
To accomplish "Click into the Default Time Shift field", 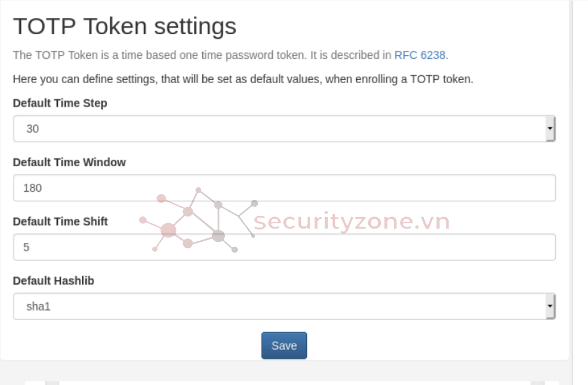I will tap(284, 247).
